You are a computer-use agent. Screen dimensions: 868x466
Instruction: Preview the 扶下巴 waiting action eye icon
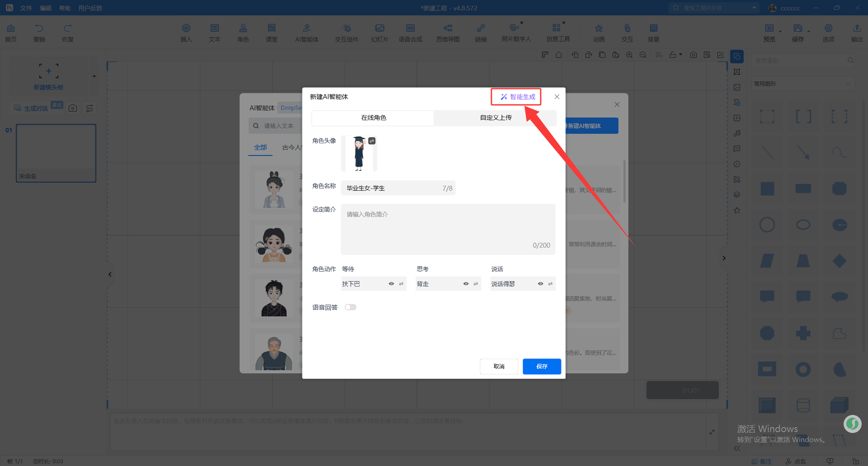coord(392,284)
